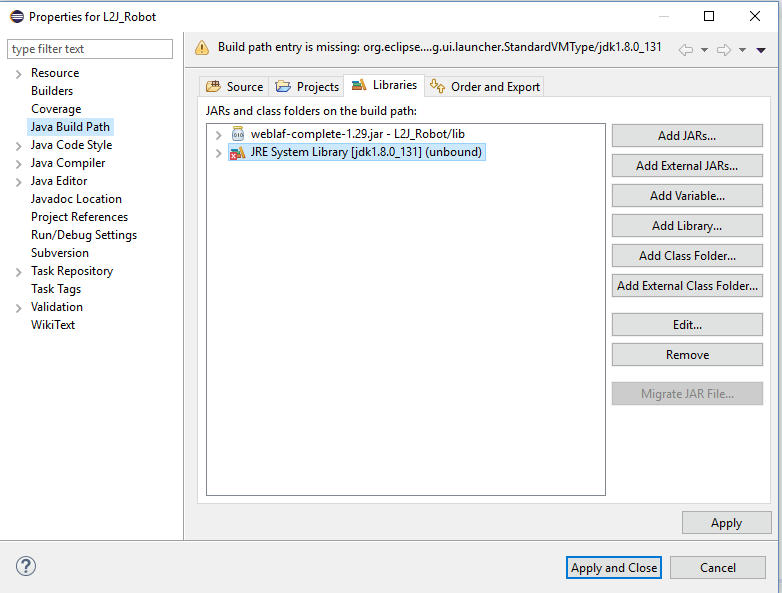The image size is (782, 593).
Task: Click the build path warning icon
Action: click(202, 47)
